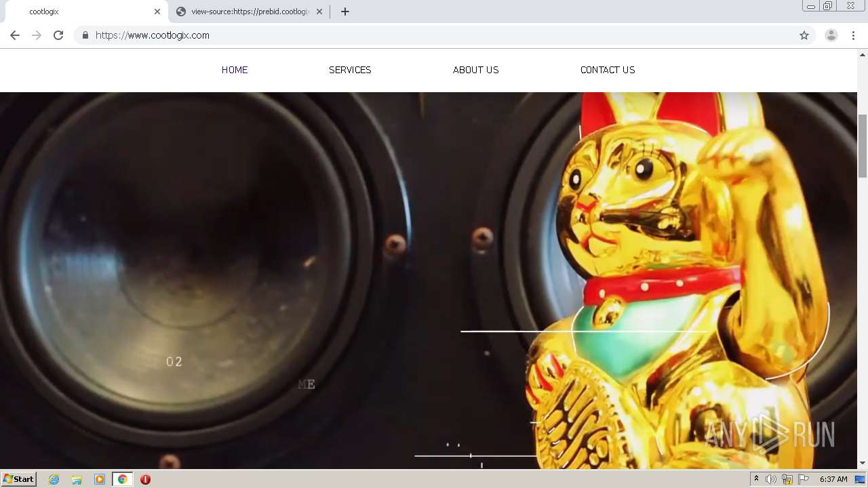868x488 pixels.
Task: Click the scrollbar down arrow
Action: tap(863, 464)
